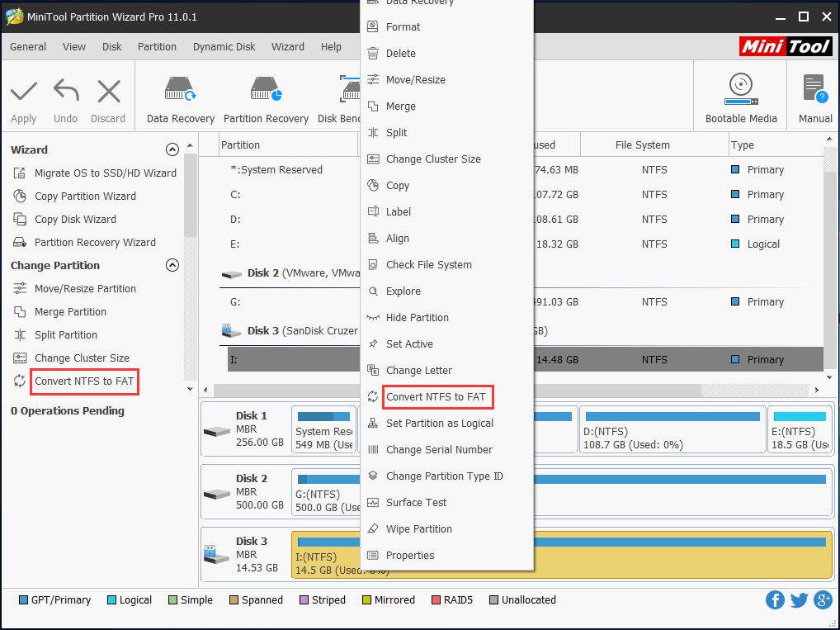Choose Check File System in context menu
Viewport: 840px width, 630px height.
pos(446,264)
